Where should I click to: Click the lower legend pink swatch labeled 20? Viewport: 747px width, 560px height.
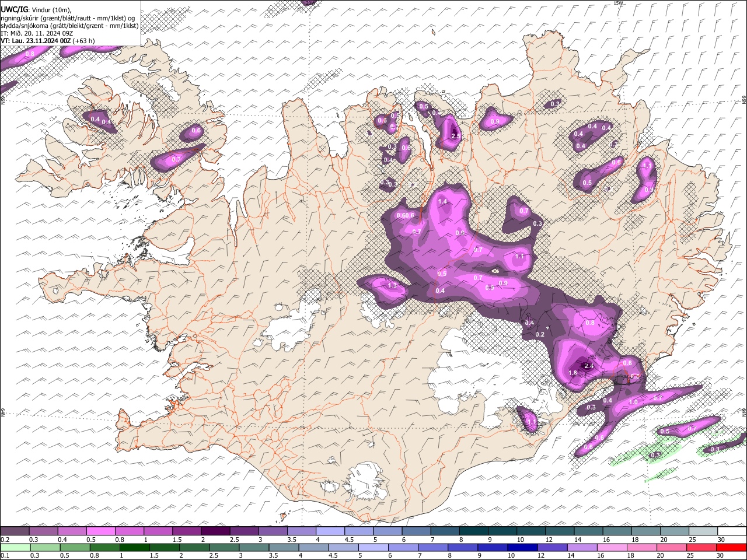pyautogui.click(x=672, y=547)
